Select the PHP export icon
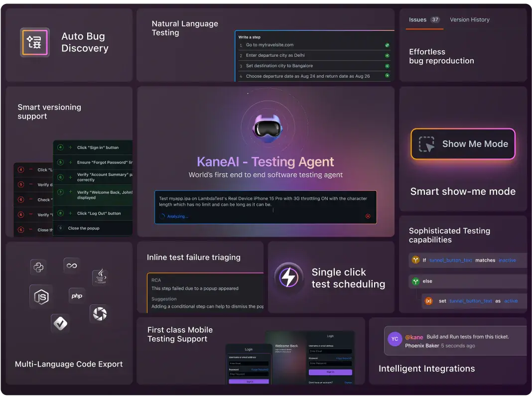 pyautogui.click(x=77, y=296)
